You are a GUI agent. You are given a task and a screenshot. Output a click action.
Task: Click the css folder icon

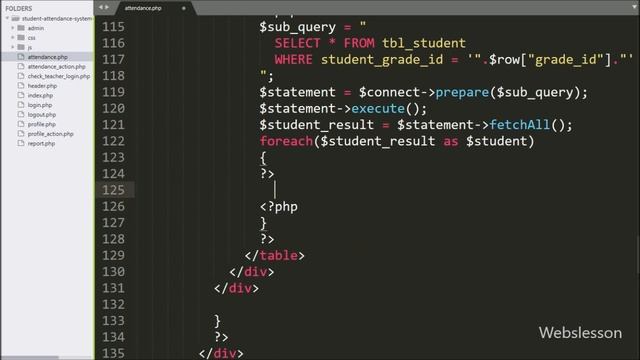click(x=21, y=38)
